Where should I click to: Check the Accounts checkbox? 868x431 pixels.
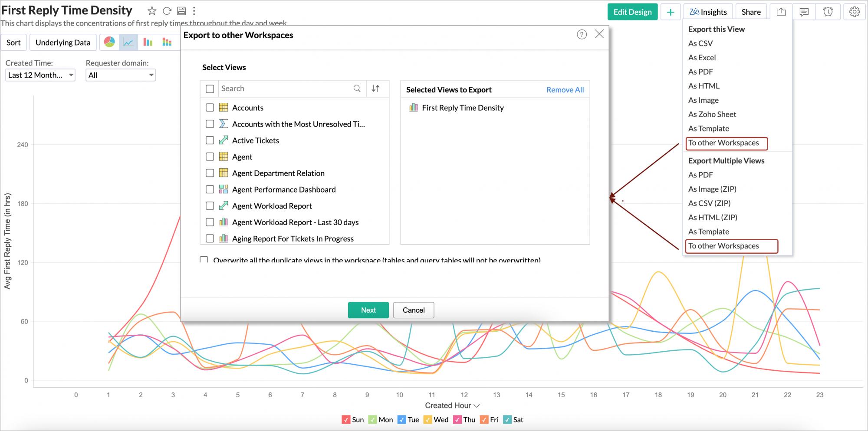point(210,107)
